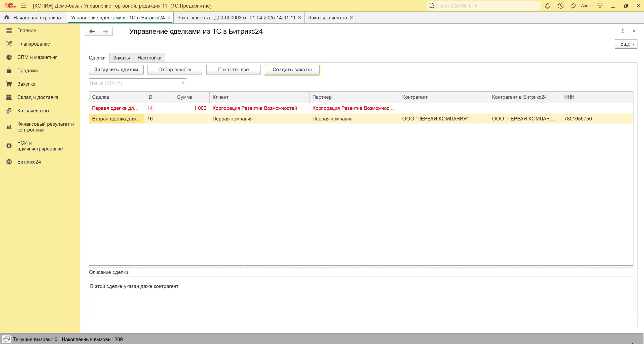Image resolution: width=644 pixels, height=344 pixels.
Task: Click the hamburger main menu icon
Action: pyautogui.click(x=24, y=6)
